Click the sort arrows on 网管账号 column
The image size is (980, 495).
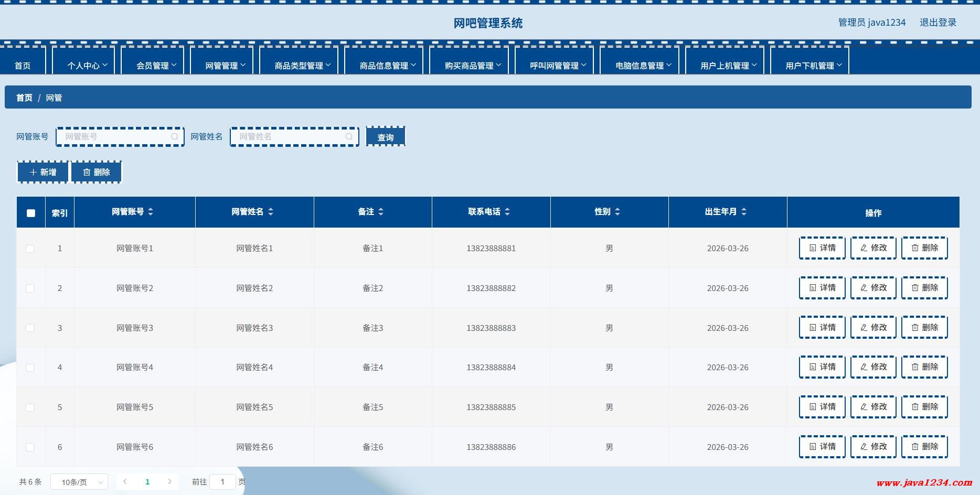pos(151,212)
